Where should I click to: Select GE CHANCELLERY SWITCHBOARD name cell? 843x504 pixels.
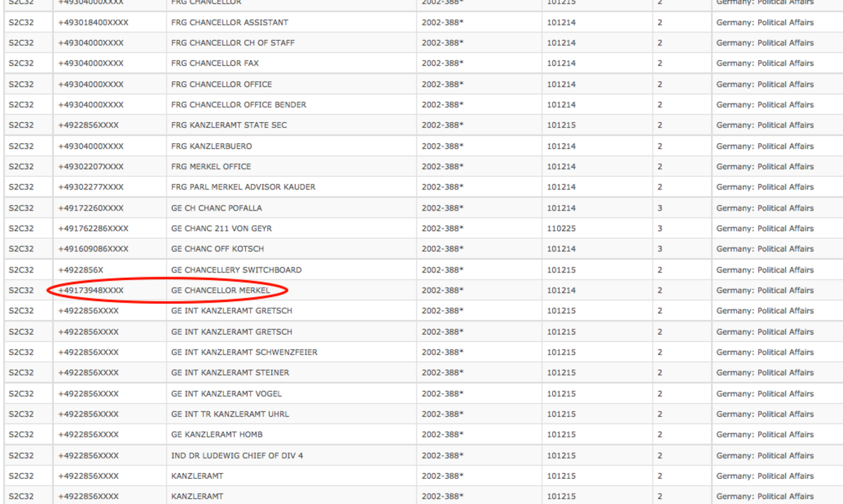[236, 270]
